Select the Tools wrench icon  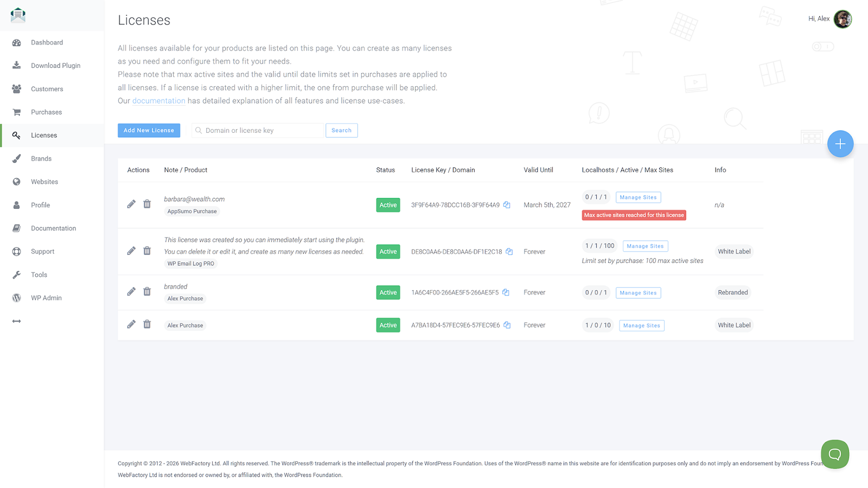pos(17,274)
